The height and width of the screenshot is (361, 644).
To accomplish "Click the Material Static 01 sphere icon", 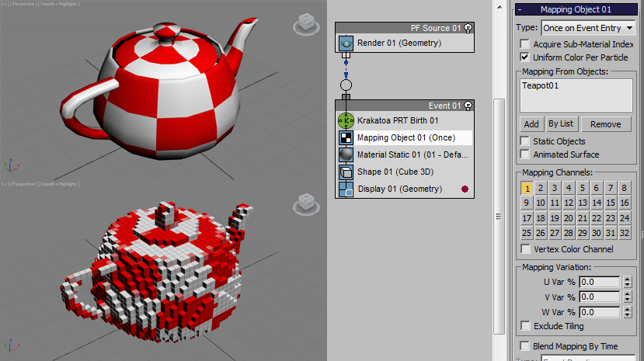I will (346, 155).
